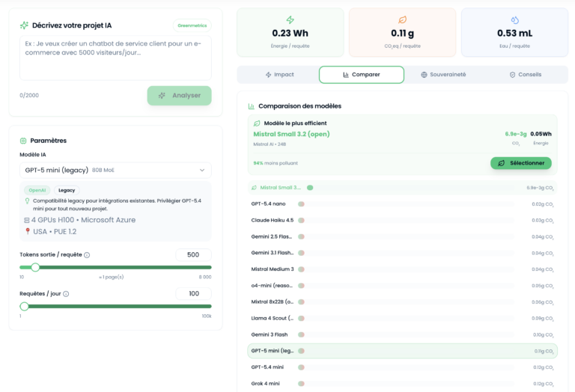Open the Souveraineté tab
This screenshot has height=392, width=575.
(x=443, y=75)
